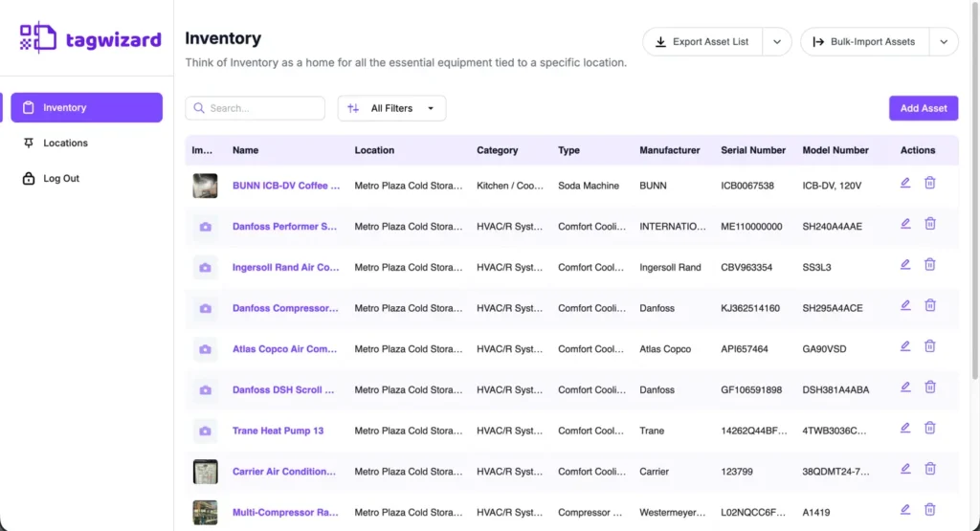Click the Soda Machine type cell
980x531 pixels.
589,186
